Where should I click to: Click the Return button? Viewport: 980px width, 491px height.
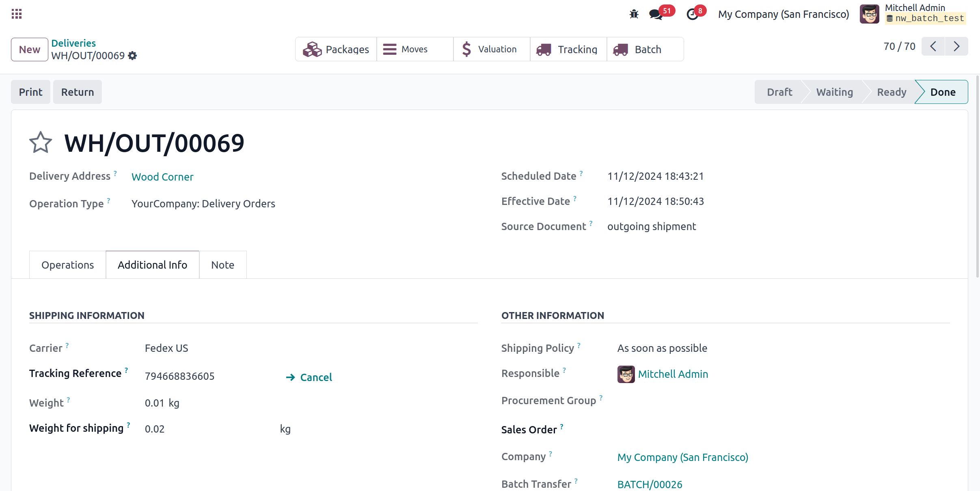click(x=78, y=92)
